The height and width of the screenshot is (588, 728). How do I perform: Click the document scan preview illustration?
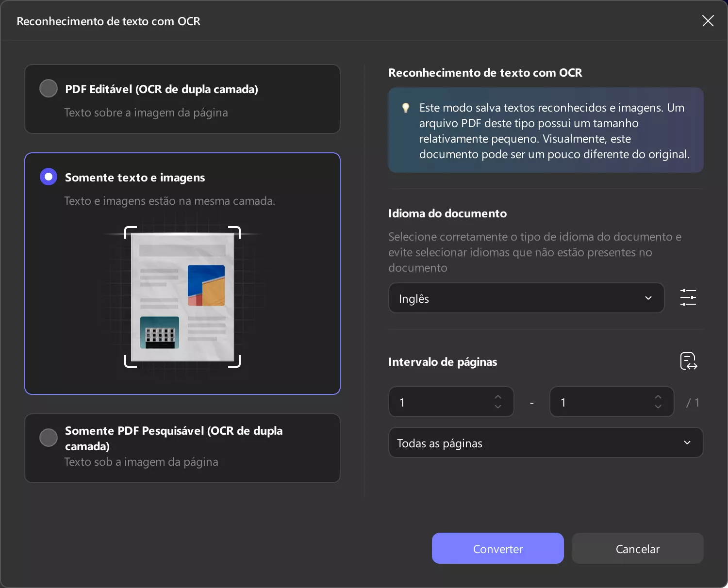(182, 297)
